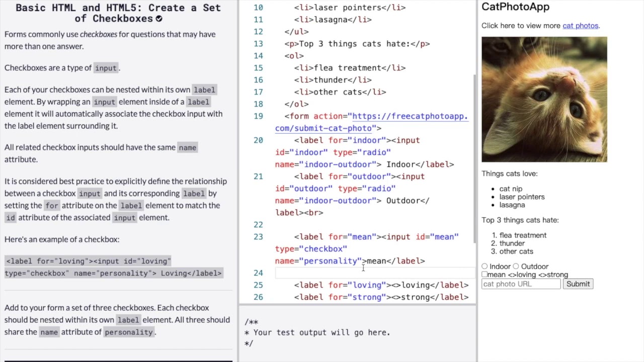Place cursor on 'lasagna' list item code
Screen dimensions: 644x362
(x=333, y=20)
